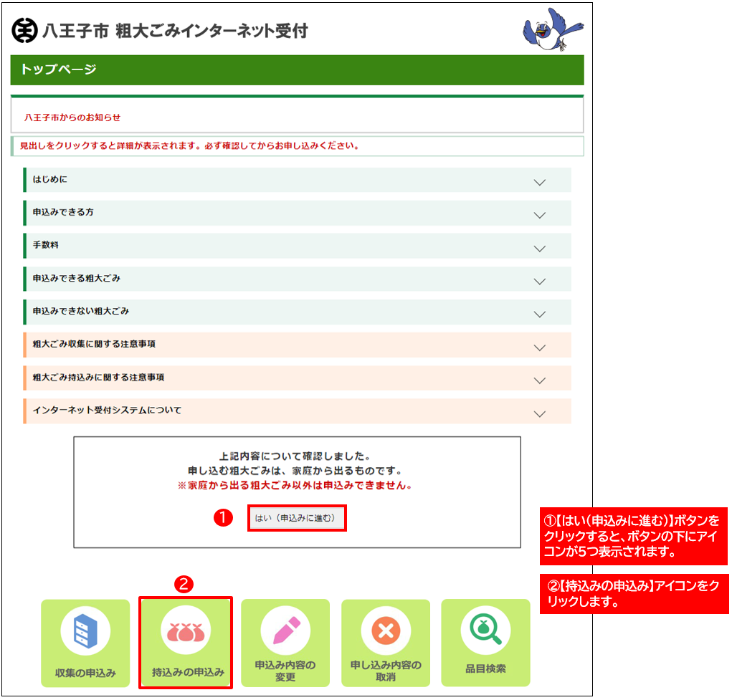
Task: Select the 申込み内容の変更 pencil icon
Action: click(x=285, y=631)
